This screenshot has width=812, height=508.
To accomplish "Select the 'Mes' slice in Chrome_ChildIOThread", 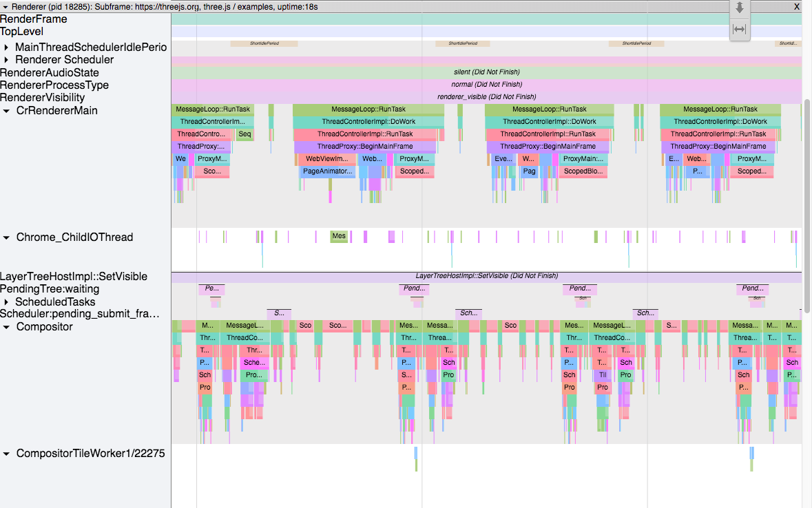I will pyautogui.click(x=339, y=236).
